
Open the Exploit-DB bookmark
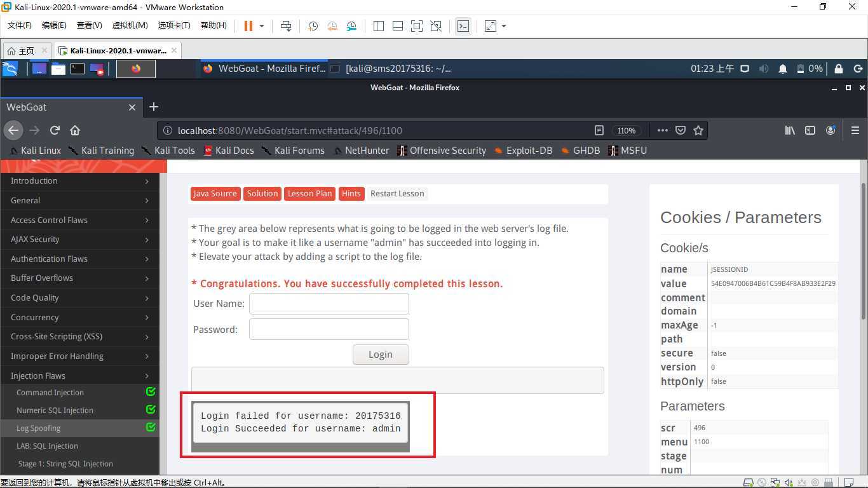pyautogui.click(x=523, y=151)
